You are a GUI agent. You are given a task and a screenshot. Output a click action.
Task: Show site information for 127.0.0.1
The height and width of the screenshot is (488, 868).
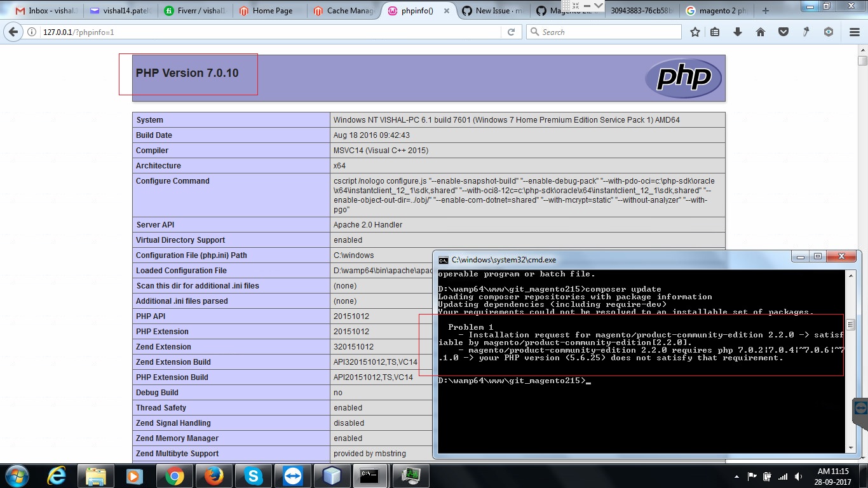(32, 32)
